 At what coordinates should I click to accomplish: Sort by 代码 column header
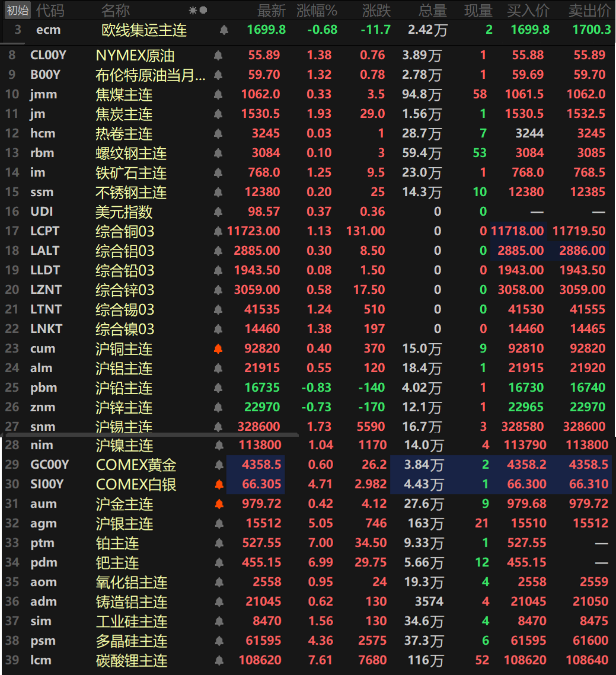tap(50, 10)
